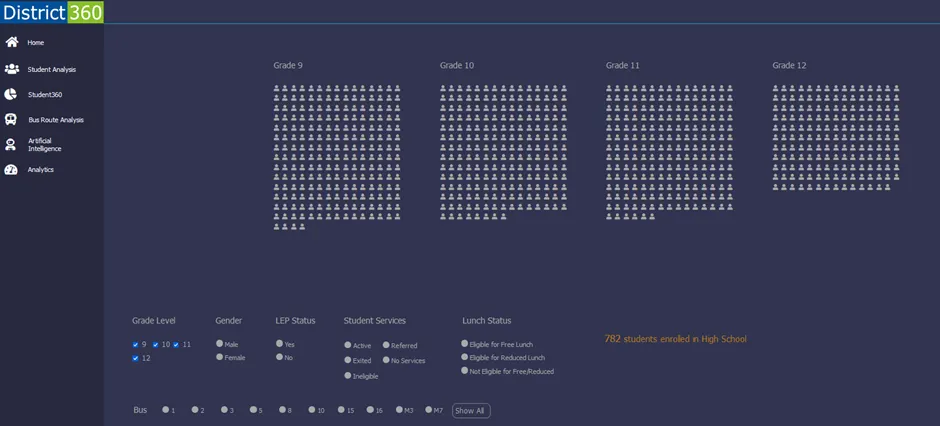Filter by Referred student services
Screen dimensions: 940x426
coord(386,345)
